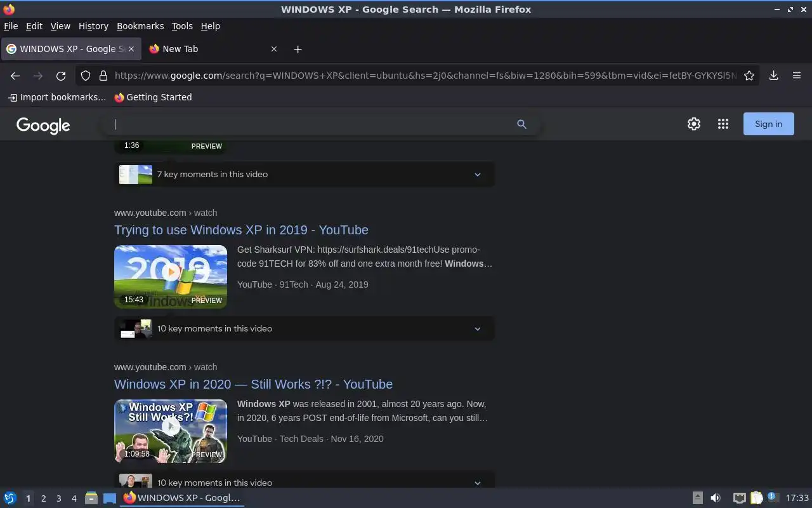
Task: Reload the current page
Action: pos(61,76)
